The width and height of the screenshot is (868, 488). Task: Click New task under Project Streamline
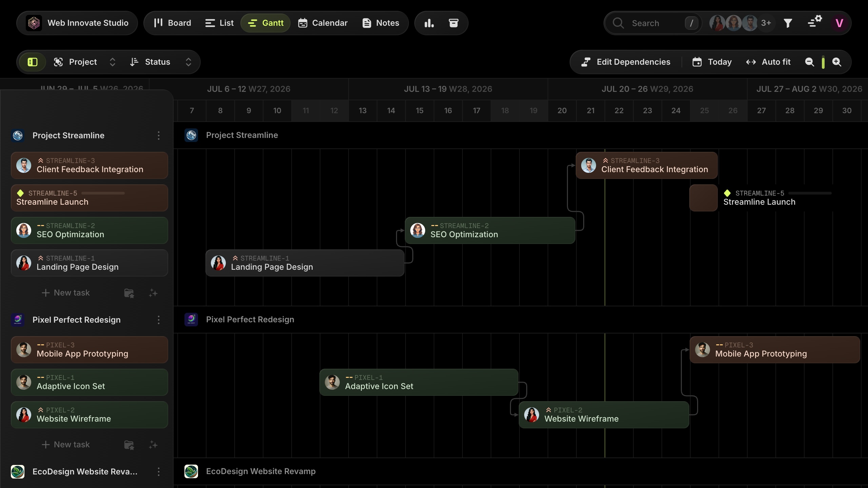66,293
